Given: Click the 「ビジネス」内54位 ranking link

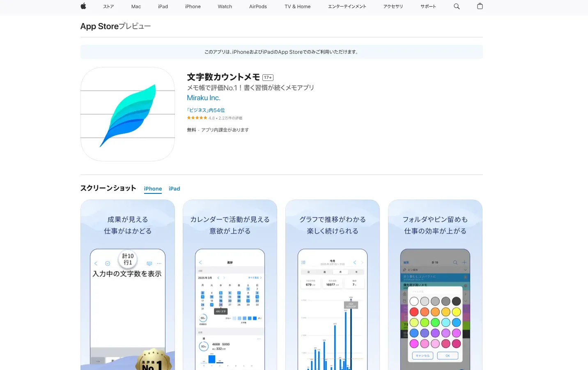Looking at the screenshot, I should [206, 110].
